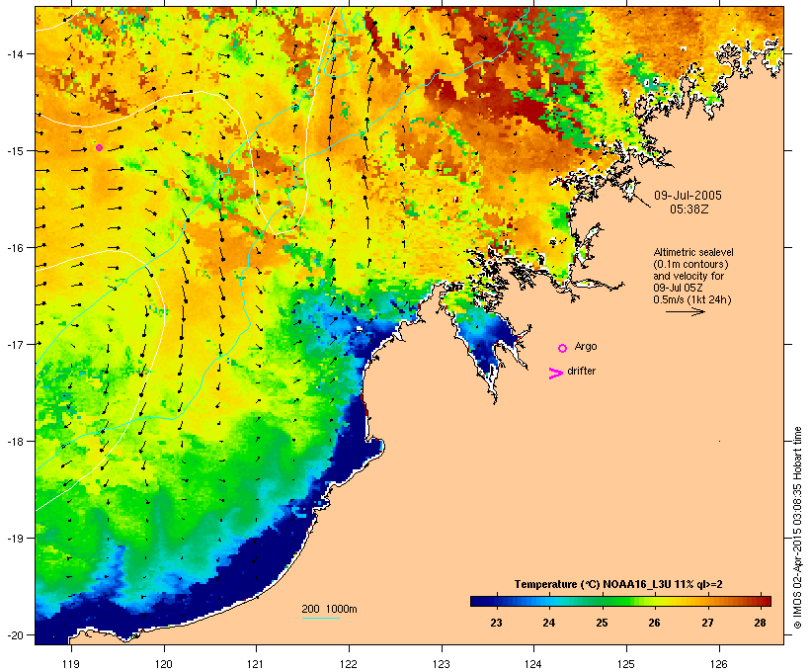Click the '0.5m/s (1kt 24h)' text
The height and width of the screenshot is (672, 810).
coord(692,299)
